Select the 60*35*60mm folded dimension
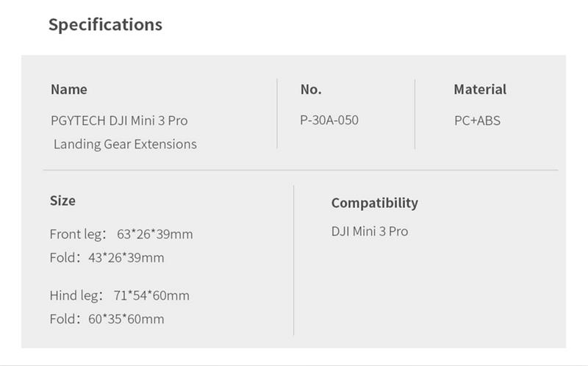The width and height of the screenshot is (588, 366). 126,319
